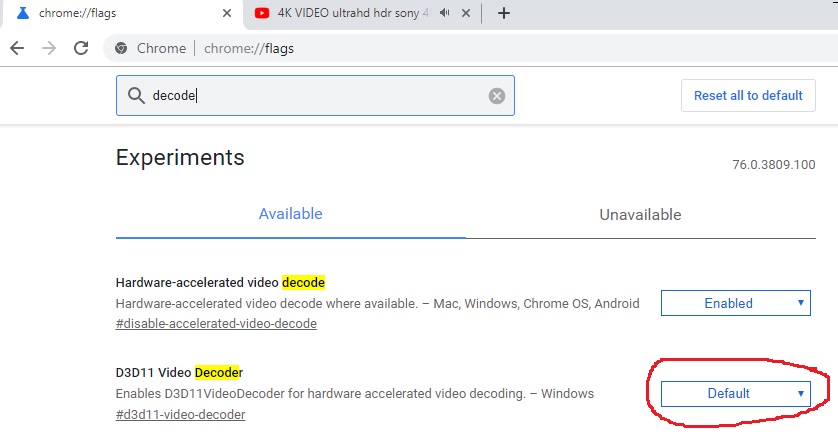Close the 4K VIDEO YouTube tab
Image resolution: width=838 pixels, height=437 pixels.
click(x=468, y=13)
